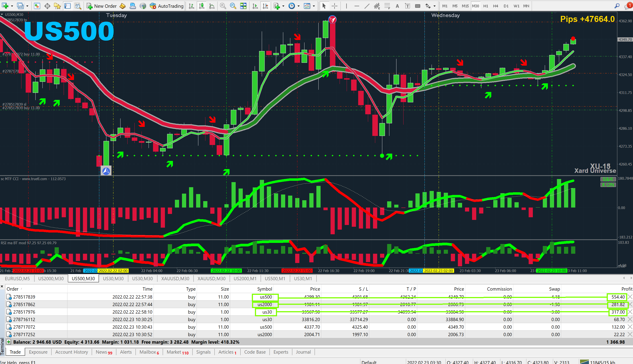Click the Tile Windows icon

click(243, 6)
